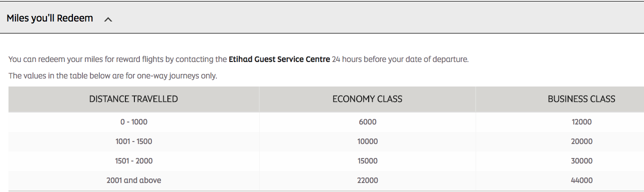Screen dimensions: 644x192
Task: Select the Distance Travelled column header
Action: tap(133, 99)
